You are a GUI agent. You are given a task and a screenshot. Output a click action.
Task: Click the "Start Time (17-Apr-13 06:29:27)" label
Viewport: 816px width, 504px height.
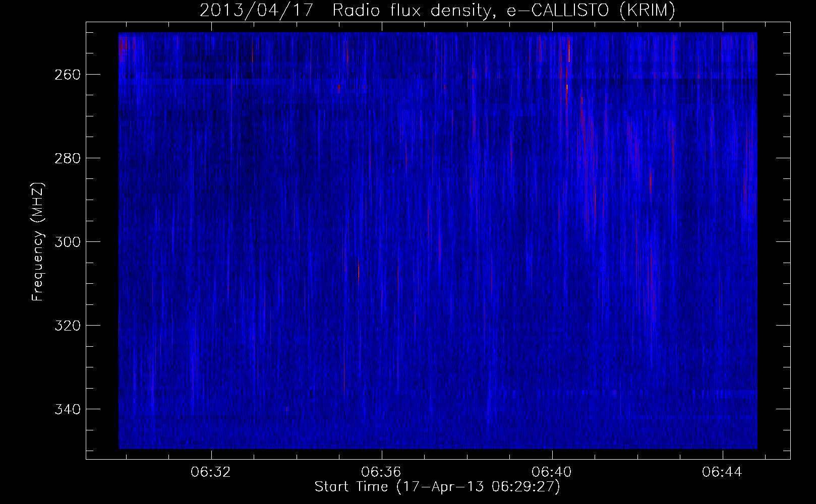437,487
